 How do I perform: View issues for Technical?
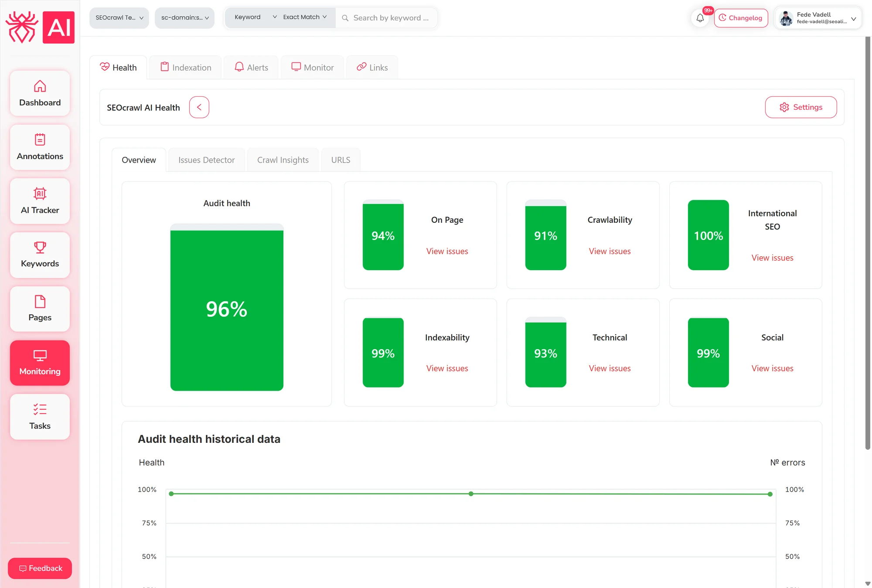point(610,369)
